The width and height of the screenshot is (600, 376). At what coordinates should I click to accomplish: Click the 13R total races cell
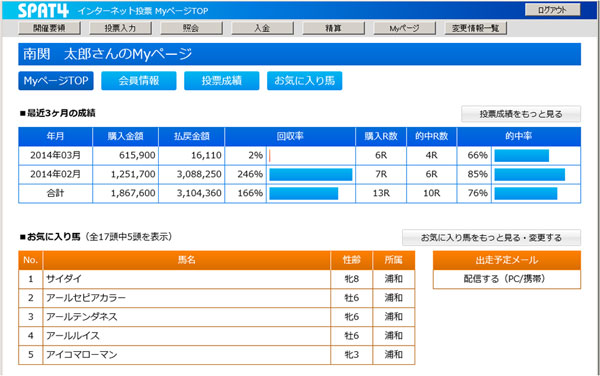[381, 194]
